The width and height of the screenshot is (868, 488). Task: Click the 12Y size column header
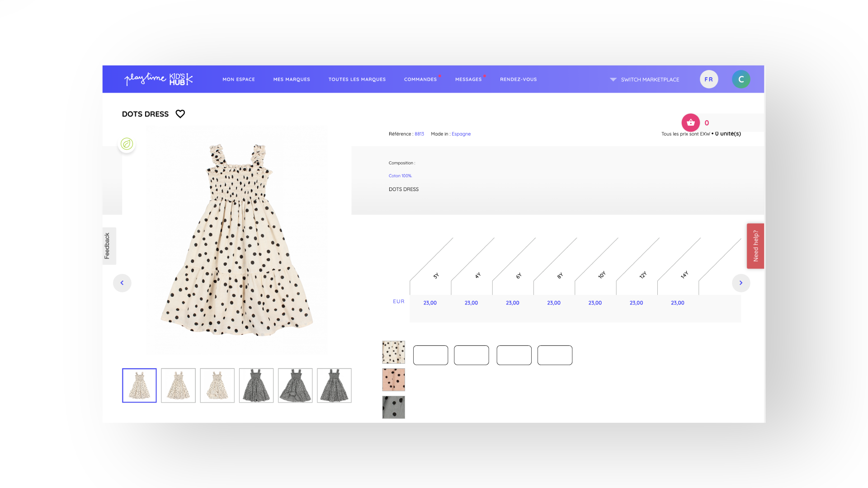click(643, 275)
